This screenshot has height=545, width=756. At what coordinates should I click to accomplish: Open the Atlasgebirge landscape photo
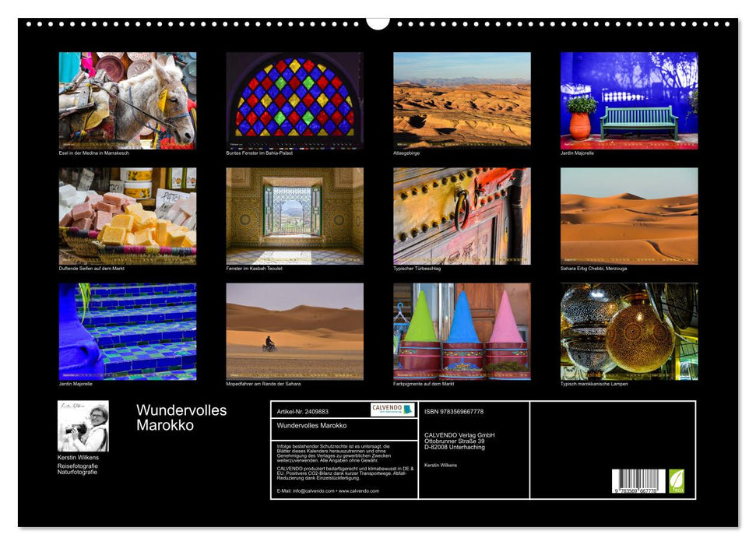(x=462, y=100)
